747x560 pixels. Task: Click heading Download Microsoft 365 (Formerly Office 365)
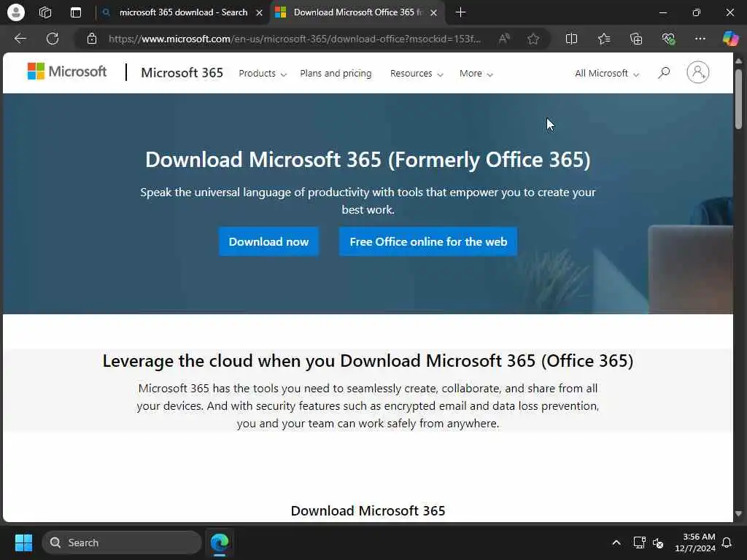tap(368, 160)
